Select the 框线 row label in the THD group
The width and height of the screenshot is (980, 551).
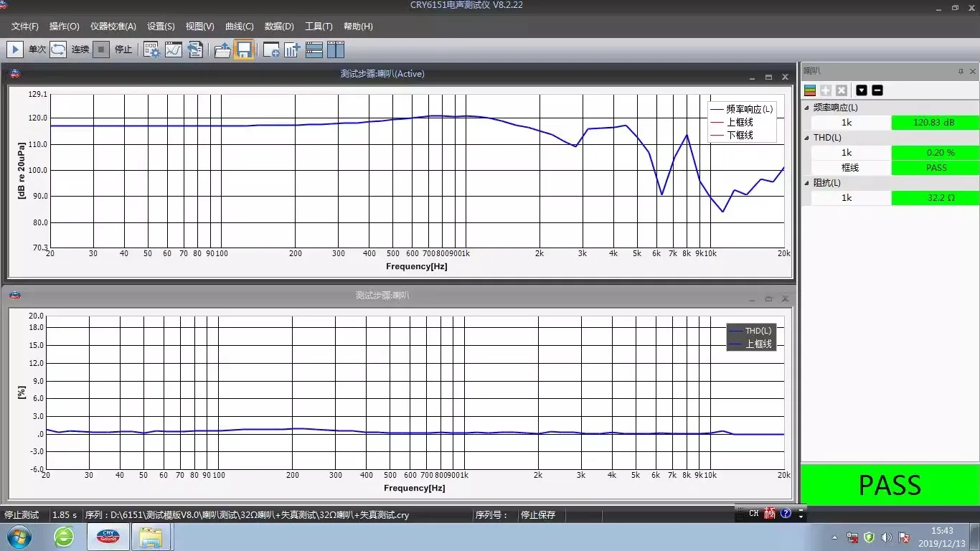click(x=850, y=168)
